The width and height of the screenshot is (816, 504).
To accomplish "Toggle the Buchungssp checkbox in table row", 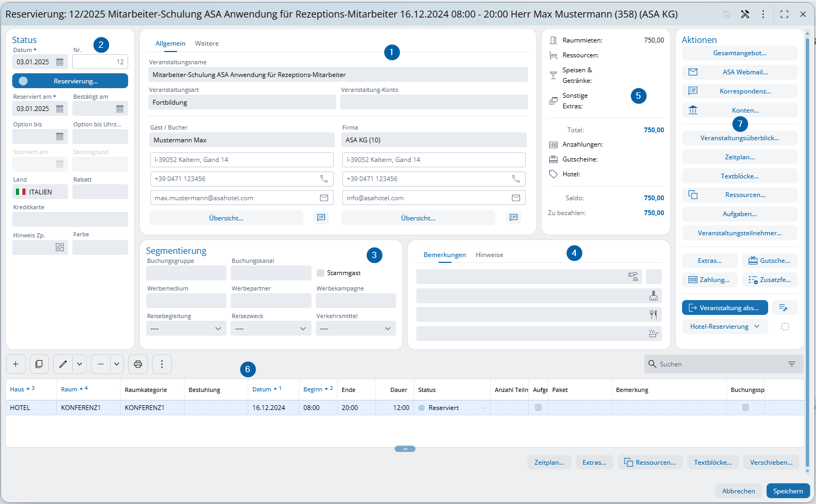I will [x=745, y=407].
